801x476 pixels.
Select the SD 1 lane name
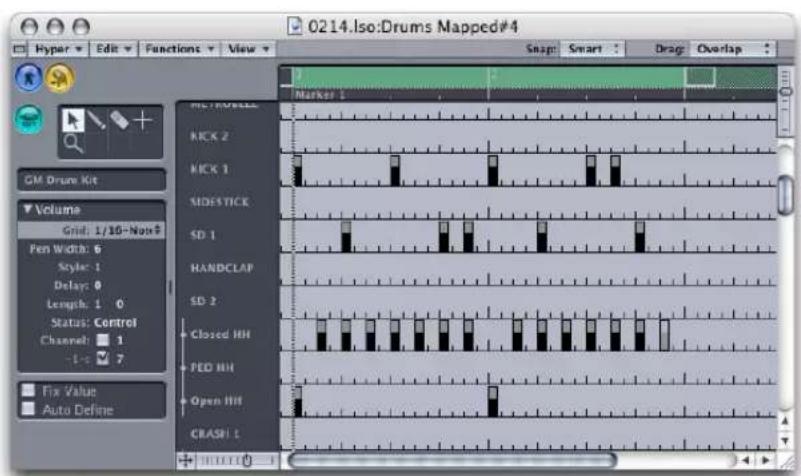pos(203,235)
